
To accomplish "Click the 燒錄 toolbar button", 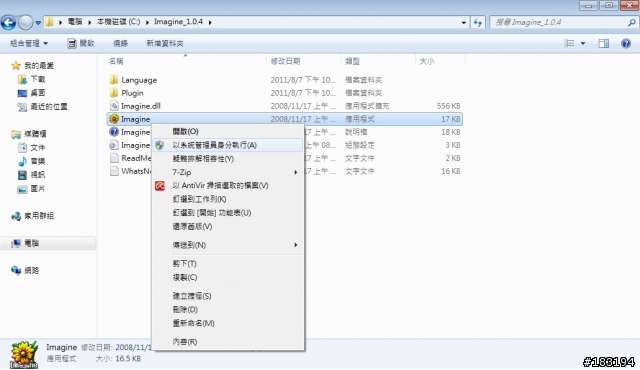I will [x=120, y=43].
